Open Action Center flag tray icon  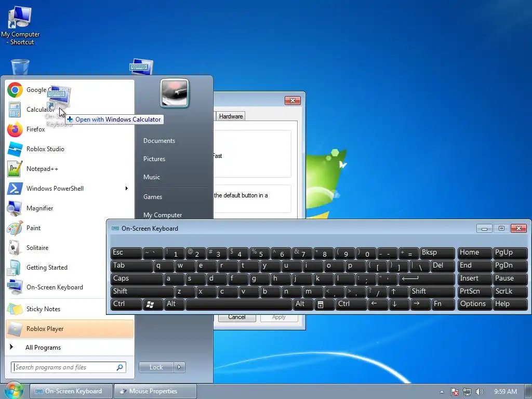[455, 392]
